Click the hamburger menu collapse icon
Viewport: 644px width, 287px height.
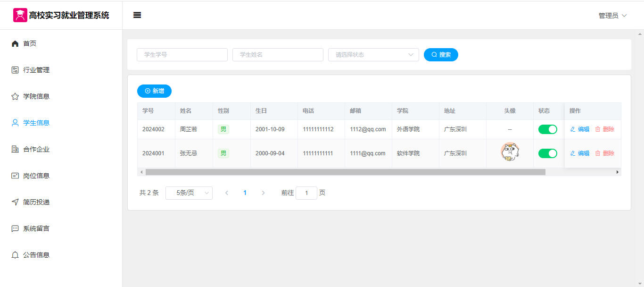pyautogui.click(x=137, y=15)
